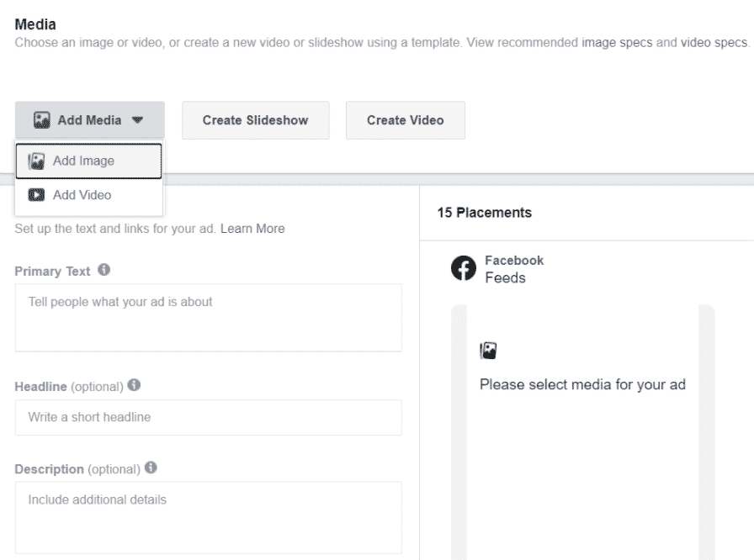Image resolution: width=754 pixels, height=560 pixels.
Task: Follow the Learn More link
Action: coord(252,229)
